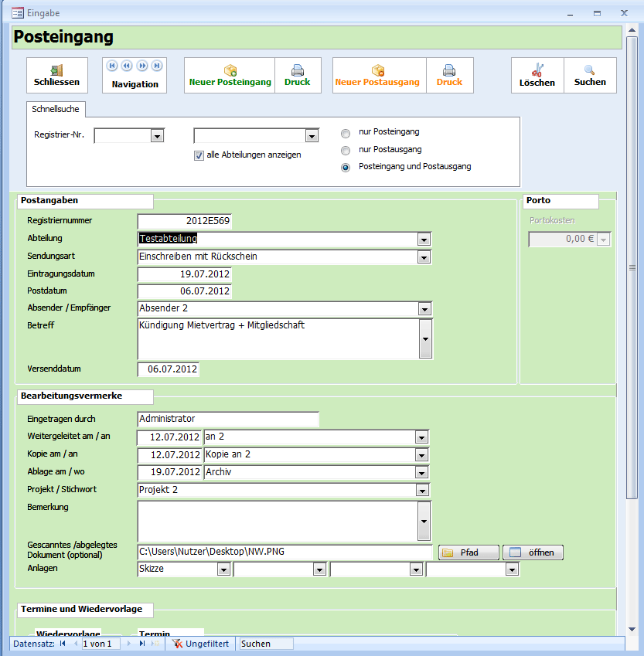Click the Löschen button
The image size is (644, 656).
point(537,75)
